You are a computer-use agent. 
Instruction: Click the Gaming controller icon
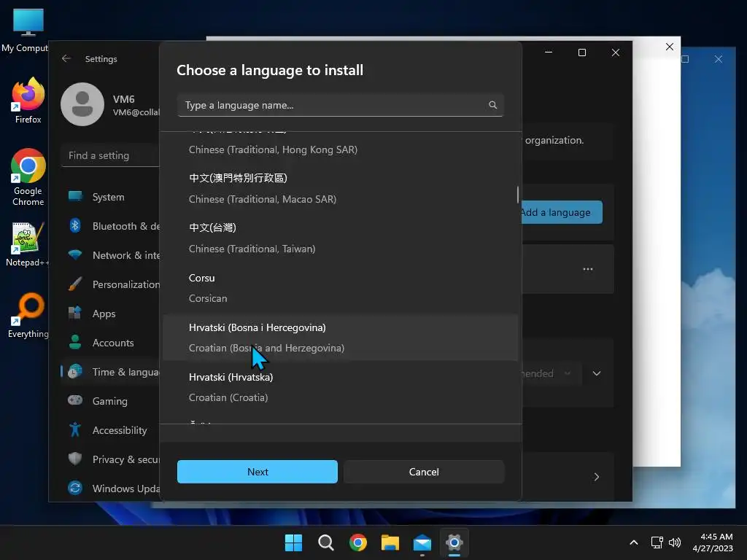click(x=75, y=400)
